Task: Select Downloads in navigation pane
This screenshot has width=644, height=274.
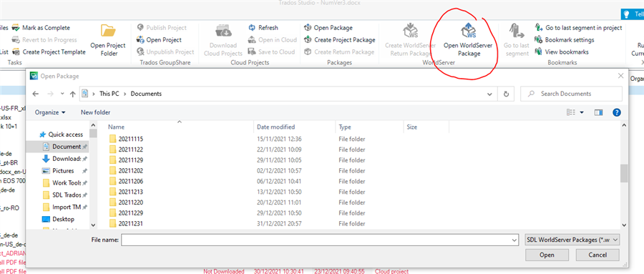Action: coord(62,159)
